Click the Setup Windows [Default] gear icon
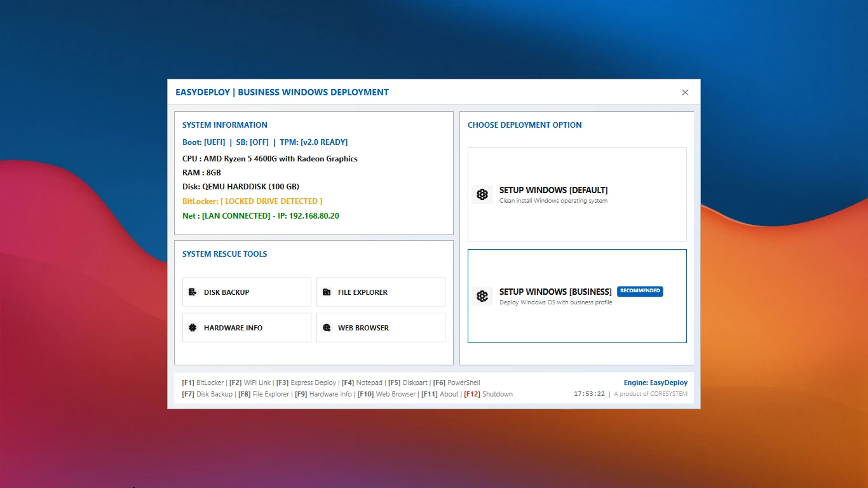868x488 pixels. point(482,194)
